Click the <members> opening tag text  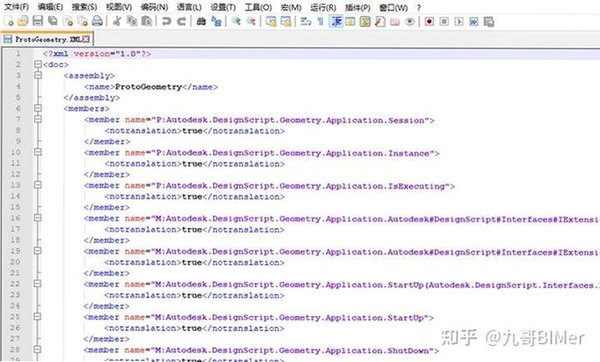tap(86, 109)
